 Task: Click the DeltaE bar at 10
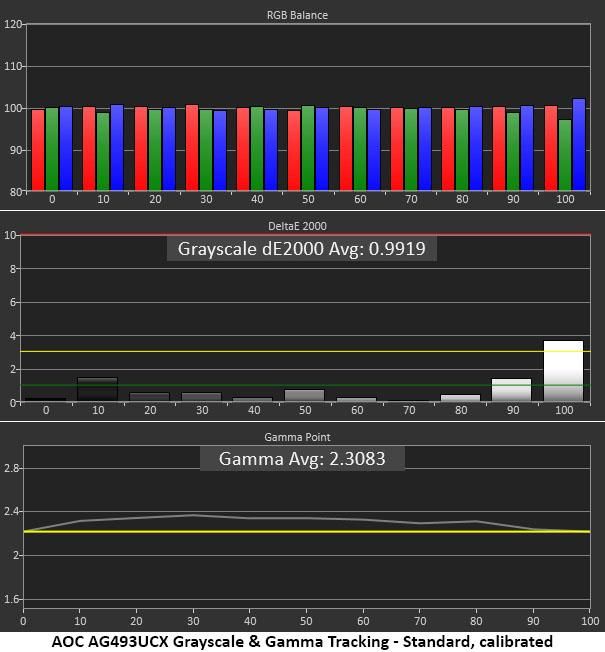pos(98,389)
